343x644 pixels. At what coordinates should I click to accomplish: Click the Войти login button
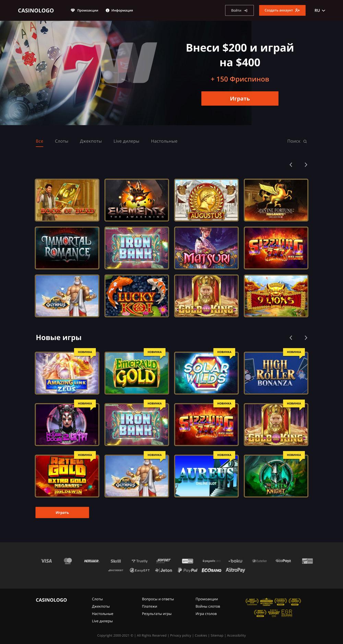[x=239, y=10]
